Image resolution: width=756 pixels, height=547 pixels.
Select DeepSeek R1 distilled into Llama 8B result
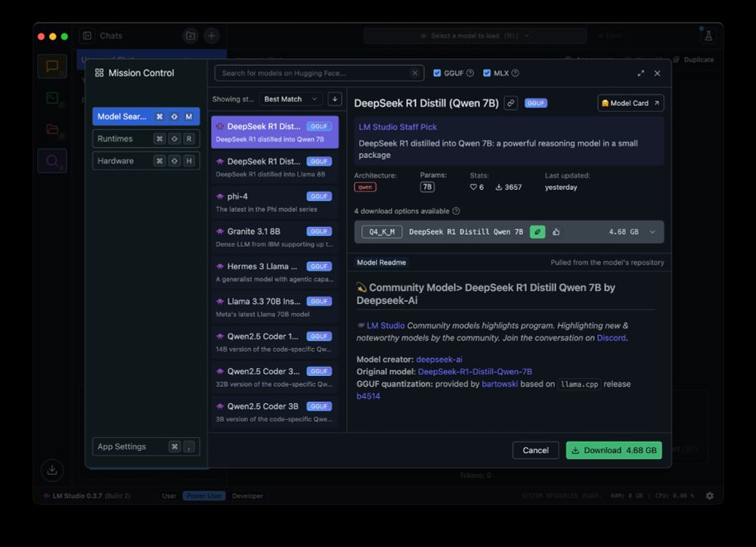click(x=275, y=167)
